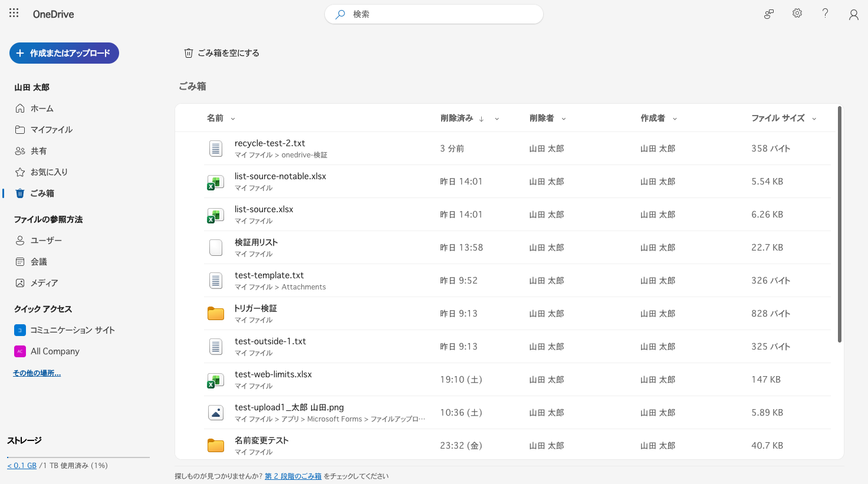Open the app launcher grid icon
The height and width of the screenshot is (484, 868).
tap(14, 13)
